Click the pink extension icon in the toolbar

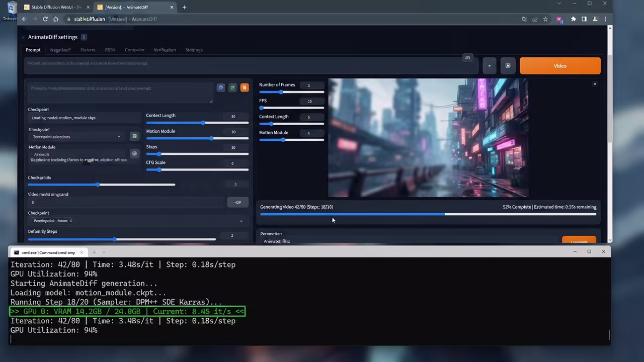point(559,19)
